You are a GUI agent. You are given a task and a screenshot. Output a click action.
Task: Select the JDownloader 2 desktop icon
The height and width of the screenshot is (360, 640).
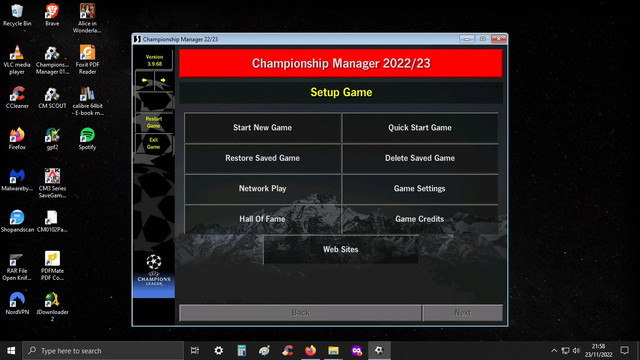coord(52,307)
